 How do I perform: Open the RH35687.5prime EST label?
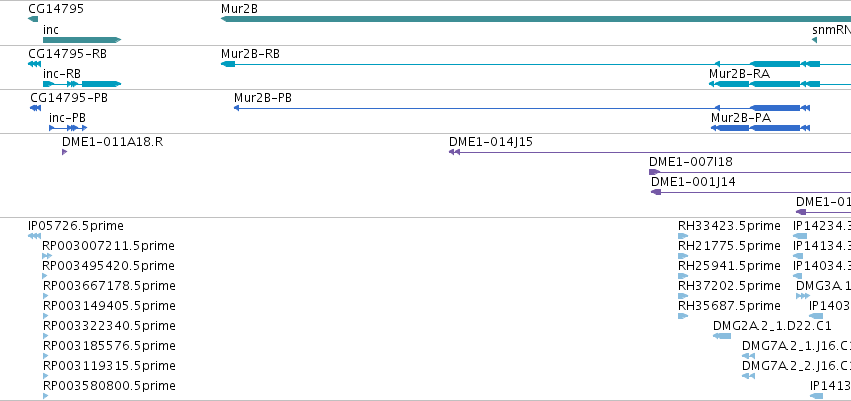click(729, 306)
